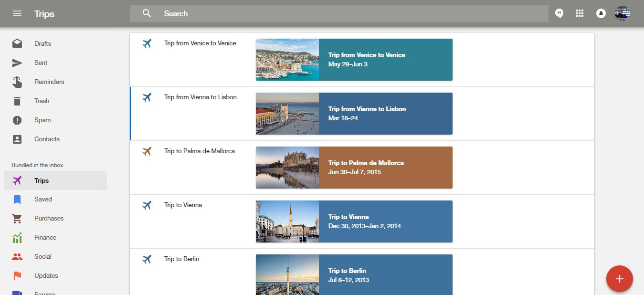Go to the Sent folder
The width and height of the screenshot is (644, 295).
coord(41,63)
